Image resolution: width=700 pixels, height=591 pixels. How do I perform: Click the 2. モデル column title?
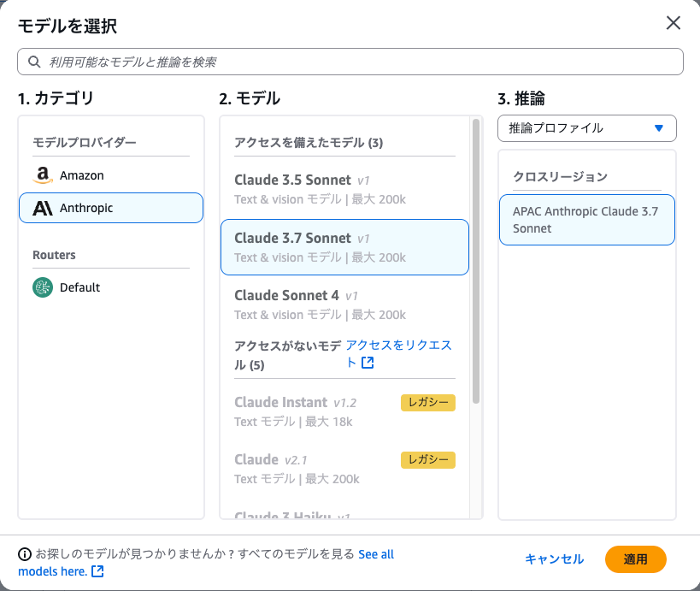pyautogui.click(x=250, y=98)
